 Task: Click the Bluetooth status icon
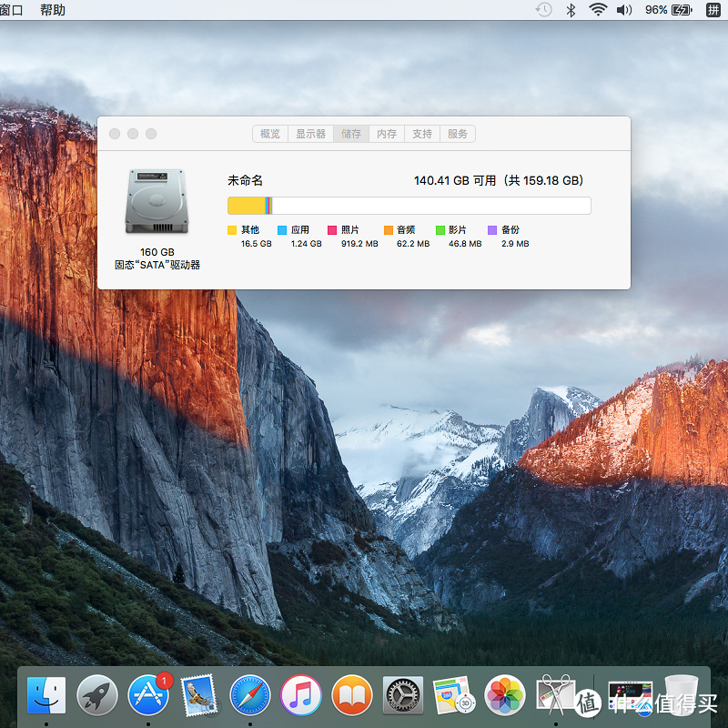pyautogui.click(x=570, y=10)
